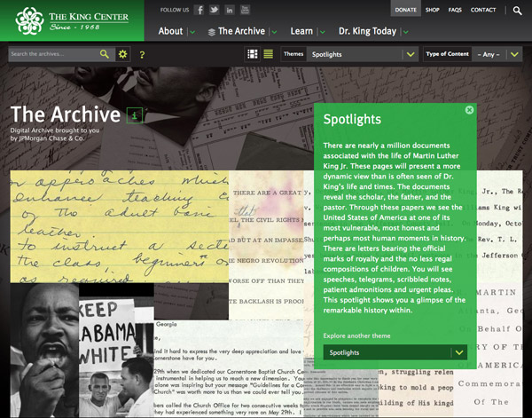Viewport: 532px width, 418px height.
Task: Open the archive search settings gear
Action: click(123, 54)
